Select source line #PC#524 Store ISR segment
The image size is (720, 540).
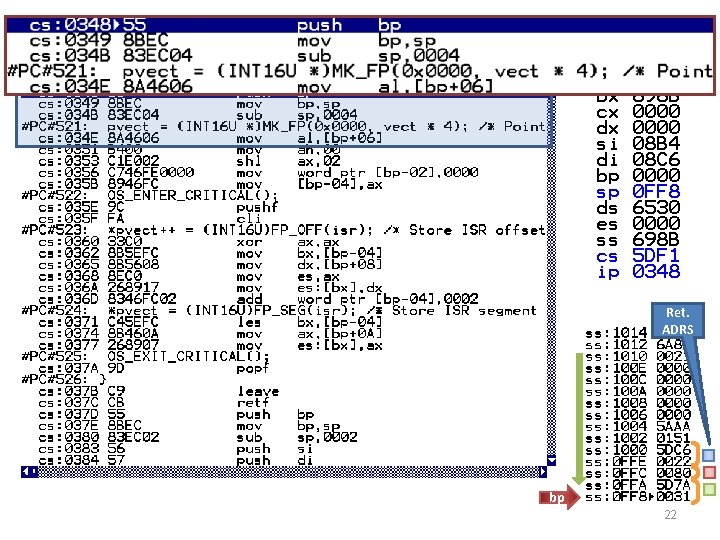pos(279,311)
